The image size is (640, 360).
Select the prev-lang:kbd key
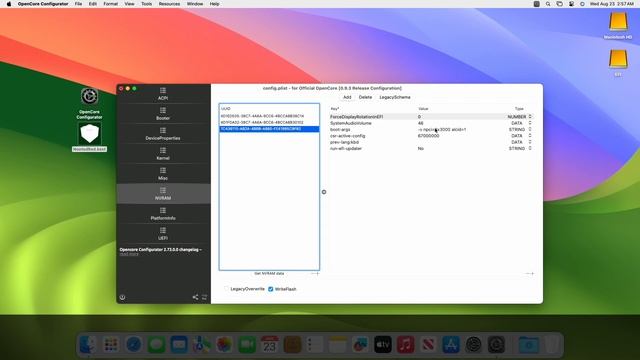pyautogui.click(x=344, y=142)
